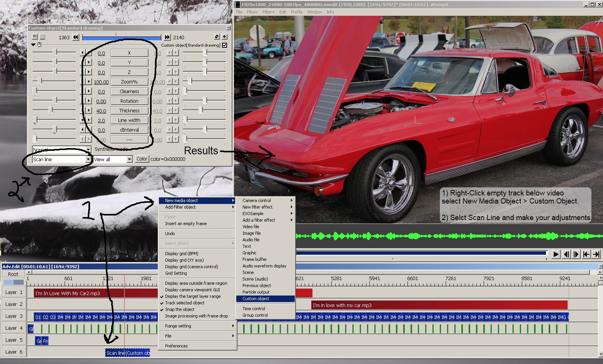This screenshot has height=364, width=603.
Task: Click the Thickness parameter button
Action: 129,110
